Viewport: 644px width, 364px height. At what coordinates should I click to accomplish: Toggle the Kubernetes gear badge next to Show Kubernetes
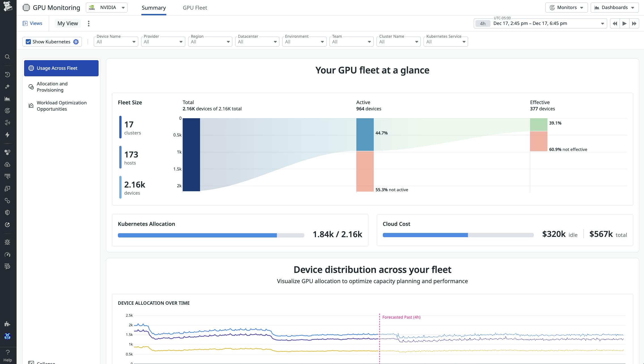(76, 41)
